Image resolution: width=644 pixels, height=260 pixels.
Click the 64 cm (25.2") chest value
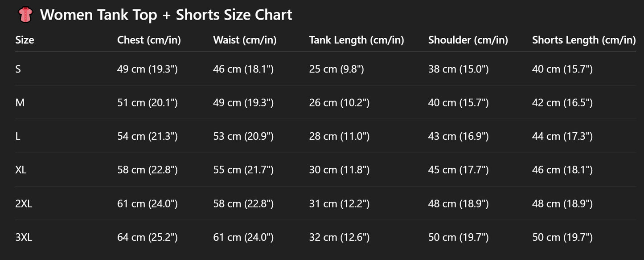(148, 238)
